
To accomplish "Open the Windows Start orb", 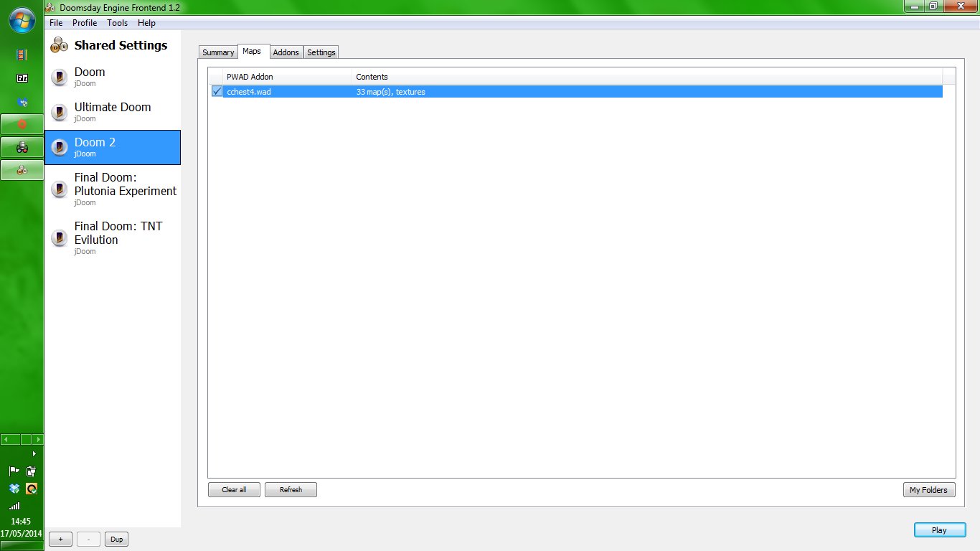I will click(x=22, y=20).
